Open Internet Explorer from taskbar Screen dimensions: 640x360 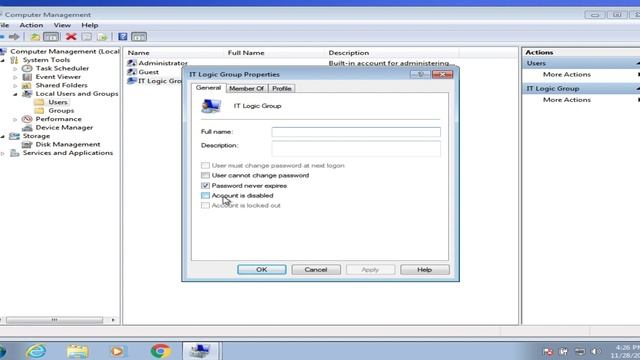point(36,351)
